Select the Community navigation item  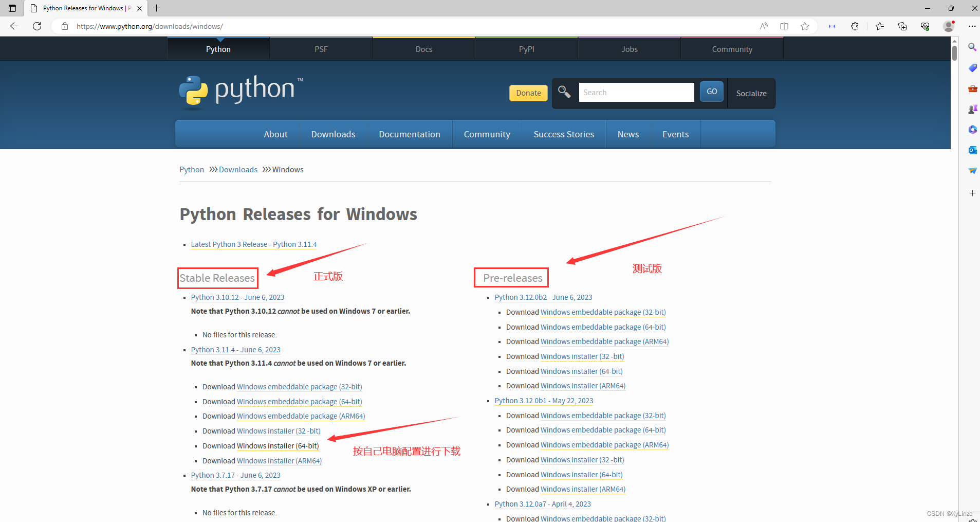(487, 134)
